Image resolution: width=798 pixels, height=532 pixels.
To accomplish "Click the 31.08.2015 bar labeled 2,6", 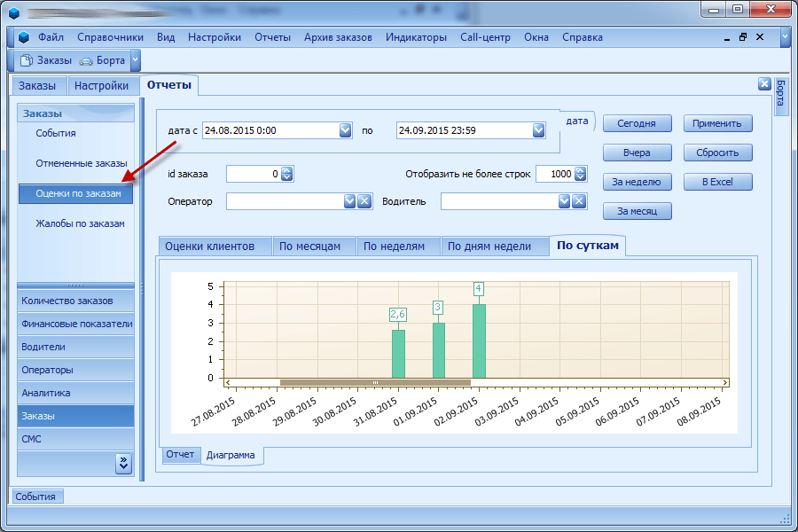I will (398, 354).
